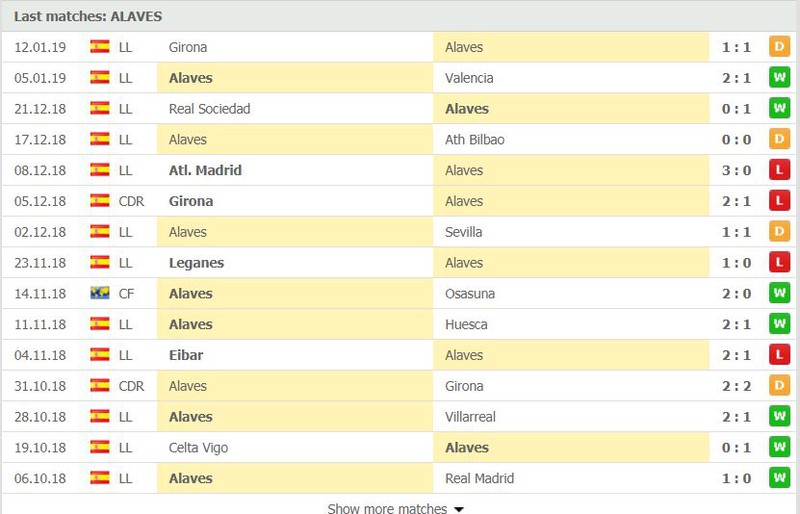Viewport: 800px width, 514px height.
Task: Click the green W badge for Alaves vs Valencia
Action: [x=779, y=78]
